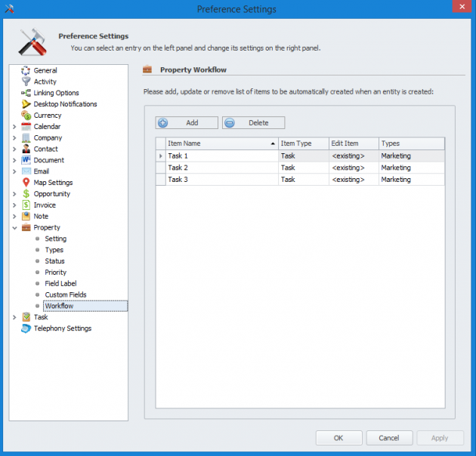Screen dimensions: 476x456
Task: Click the Contact person icon
Action: coord(26,149)
